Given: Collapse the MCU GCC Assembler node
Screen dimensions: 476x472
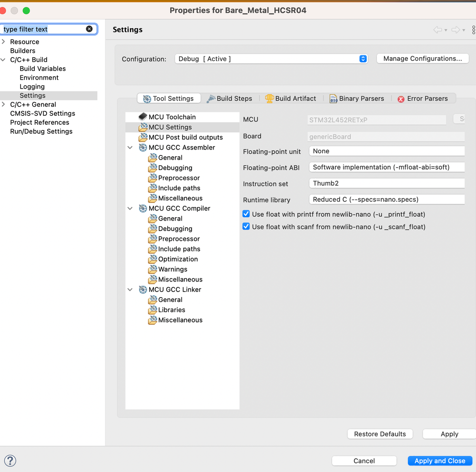Looking at the screenshot, I should [130, 148].
